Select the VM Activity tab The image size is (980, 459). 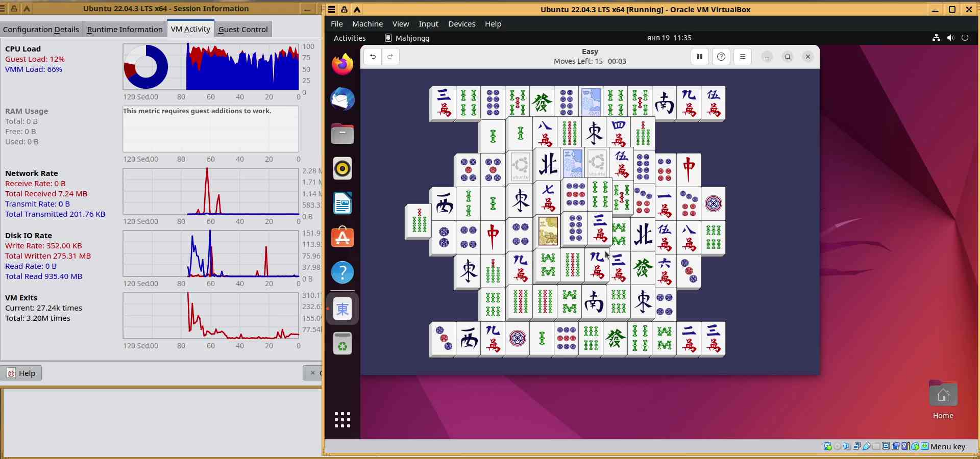[190, 29]
